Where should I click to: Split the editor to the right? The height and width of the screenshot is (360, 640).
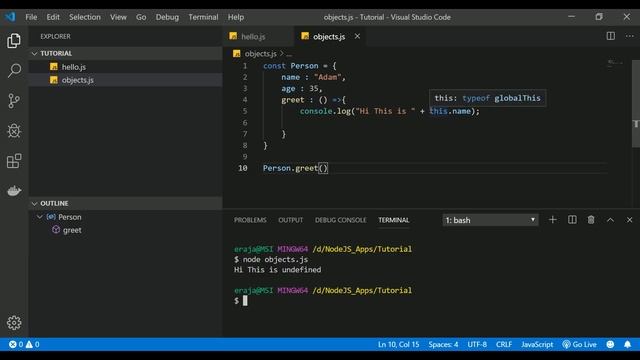coord(611,36)
